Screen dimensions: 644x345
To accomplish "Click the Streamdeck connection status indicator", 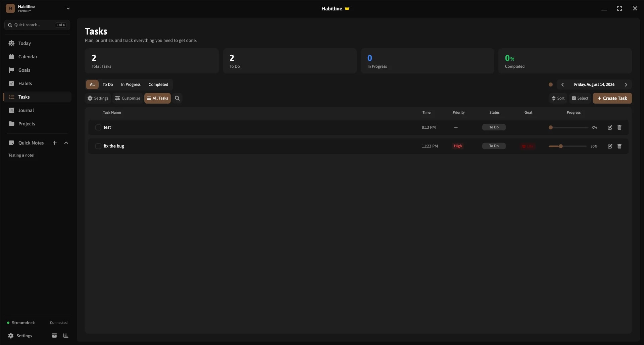I will 37,323.
